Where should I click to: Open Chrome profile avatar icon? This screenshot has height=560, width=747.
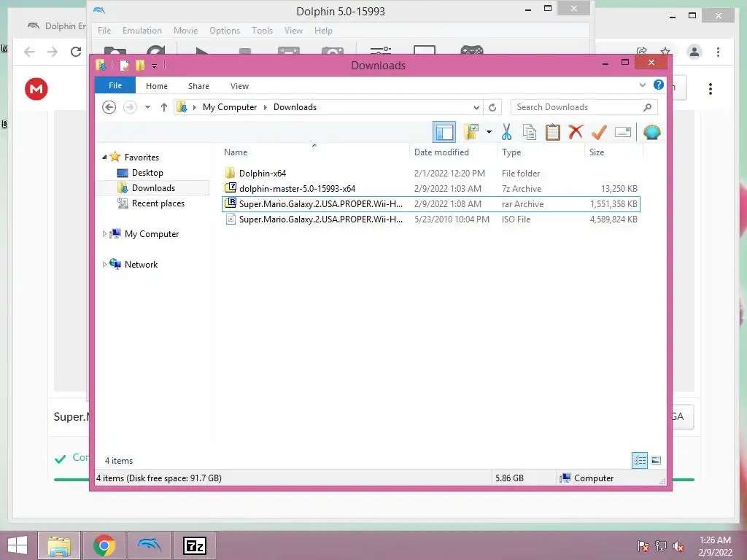pos(694,52)
